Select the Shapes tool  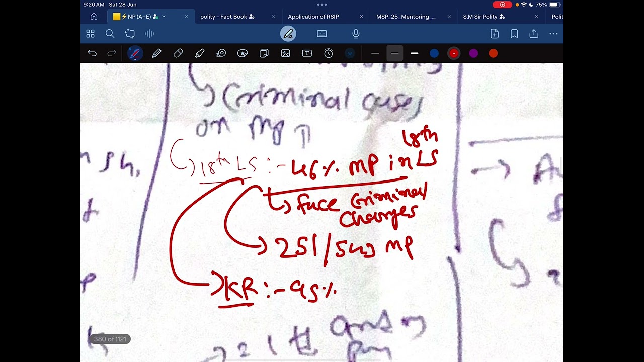[264, 53]
